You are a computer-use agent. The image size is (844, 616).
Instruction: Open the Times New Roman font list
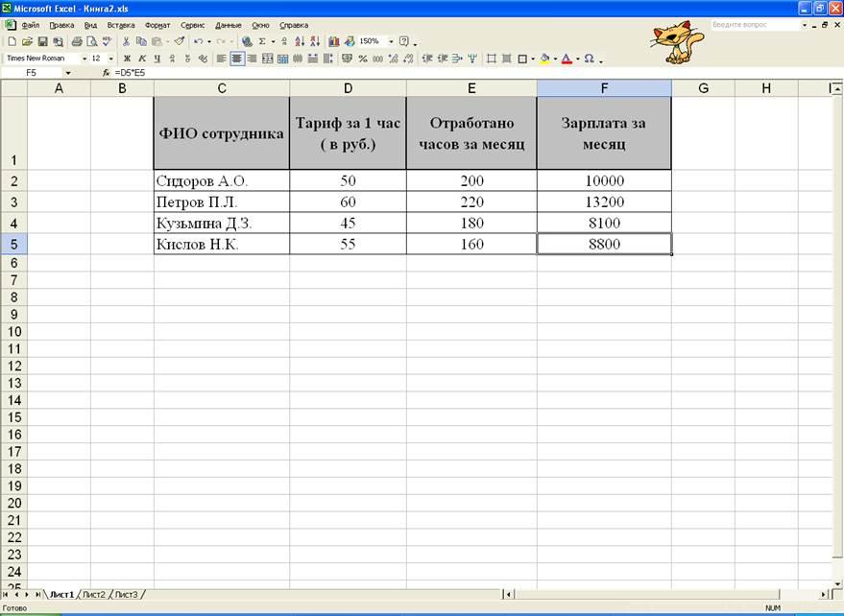click(84, 59)
